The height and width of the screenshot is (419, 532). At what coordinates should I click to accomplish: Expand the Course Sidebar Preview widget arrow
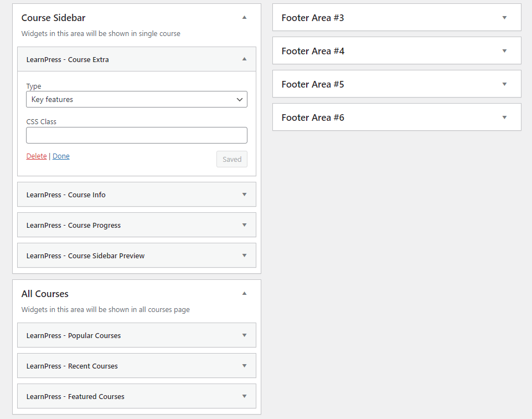click(244, 256)
